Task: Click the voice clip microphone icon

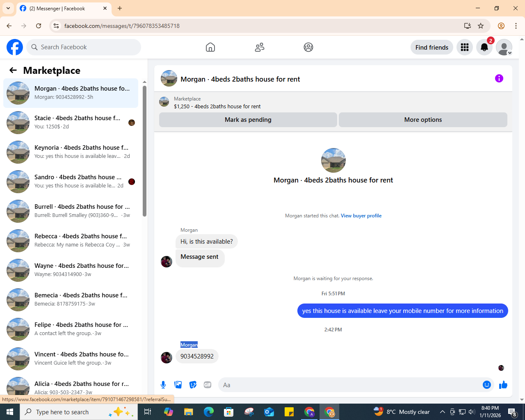Action: [163, 385]
